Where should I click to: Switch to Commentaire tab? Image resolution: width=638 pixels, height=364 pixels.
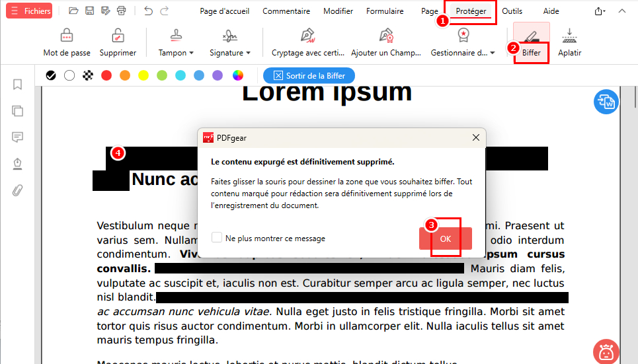click(x=286, y=11)
